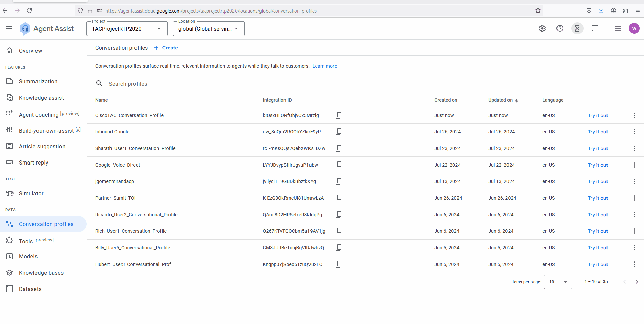This screenshot has width=644, height=324.
Task: Copy integration ID for Billy_User5_Conversational_Profile
Action: (x=338, y=248)
